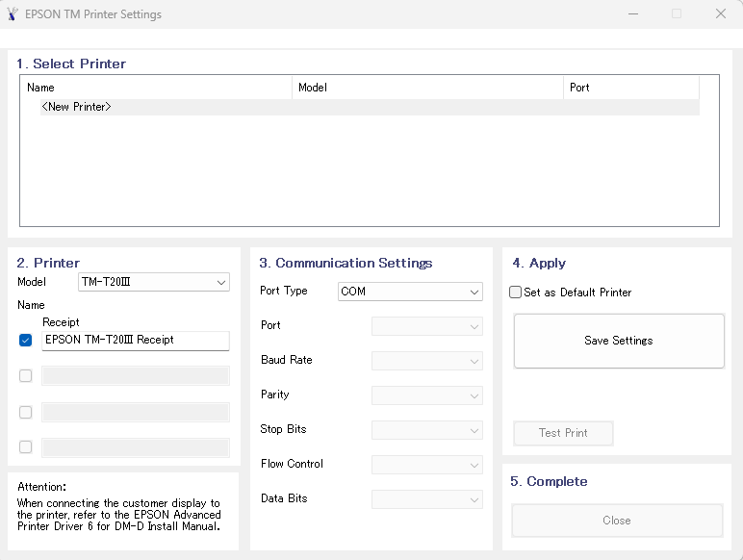
Task: Tick the bottom checkbox in the Printer panel
Action: click(26, 446)
